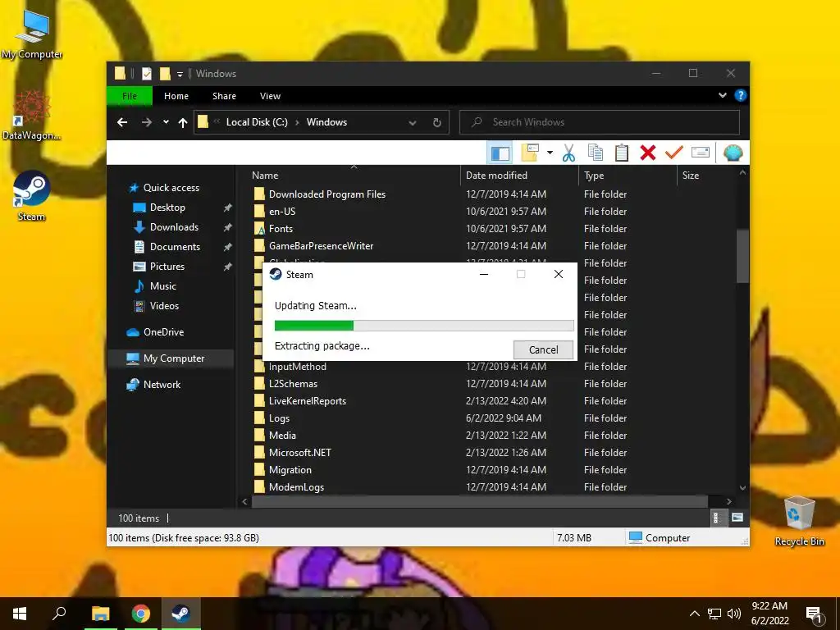Expand the ribbon with the chevron
Screen dimensions: 840x630
(722, 95)
